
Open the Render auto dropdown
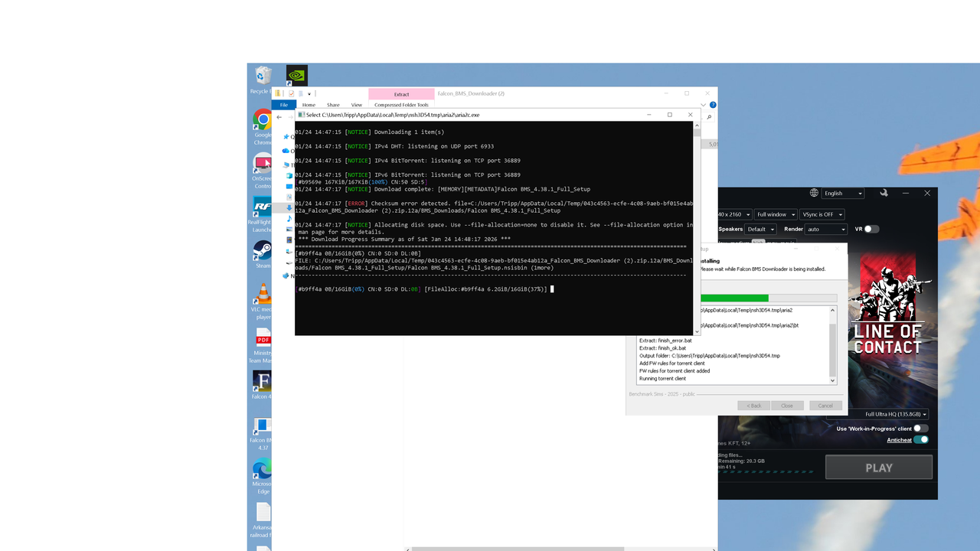826,229
